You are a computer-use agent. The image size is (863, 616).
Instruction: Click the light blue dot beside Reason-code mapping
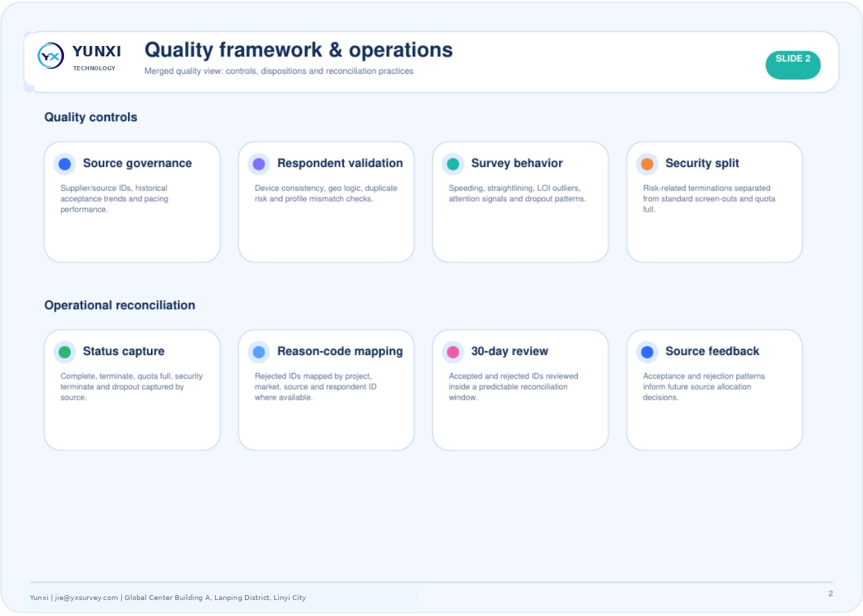[x=259, y=352]
